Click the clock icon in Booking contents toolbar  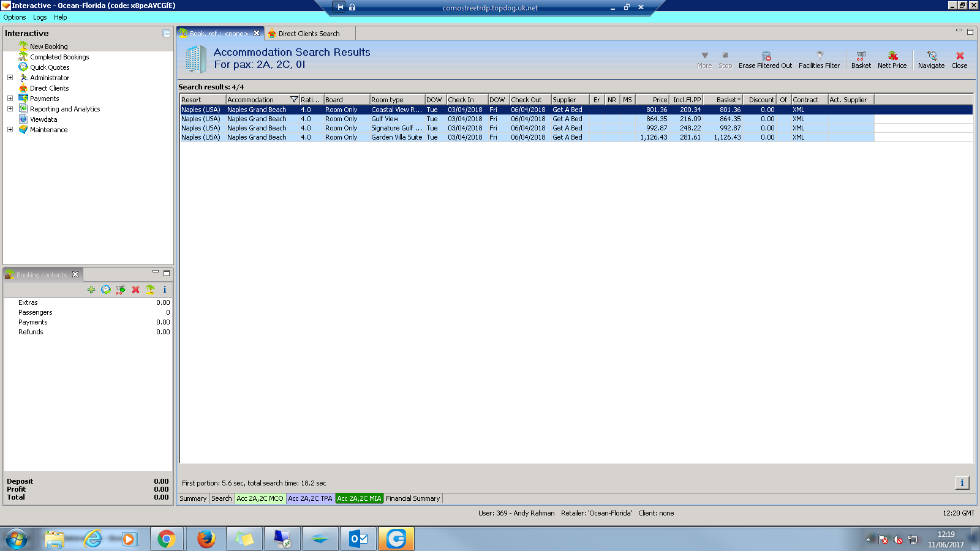[106, 290]
